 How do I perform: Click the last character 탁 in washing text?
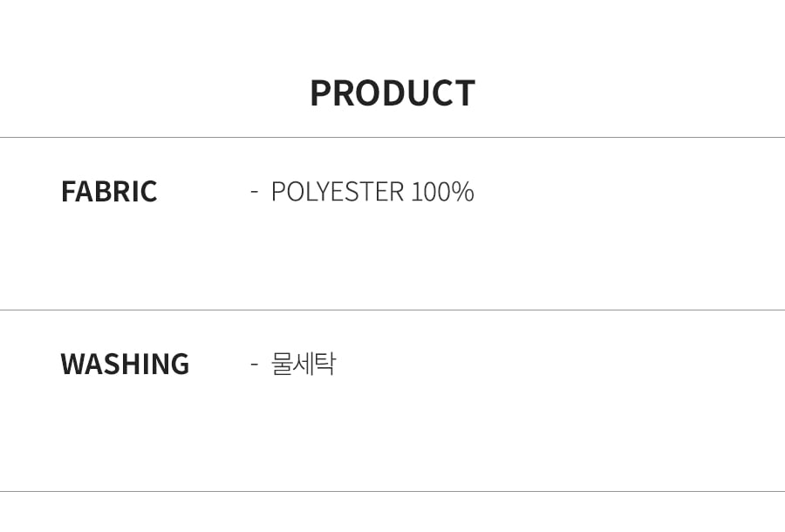coord(325,364)
